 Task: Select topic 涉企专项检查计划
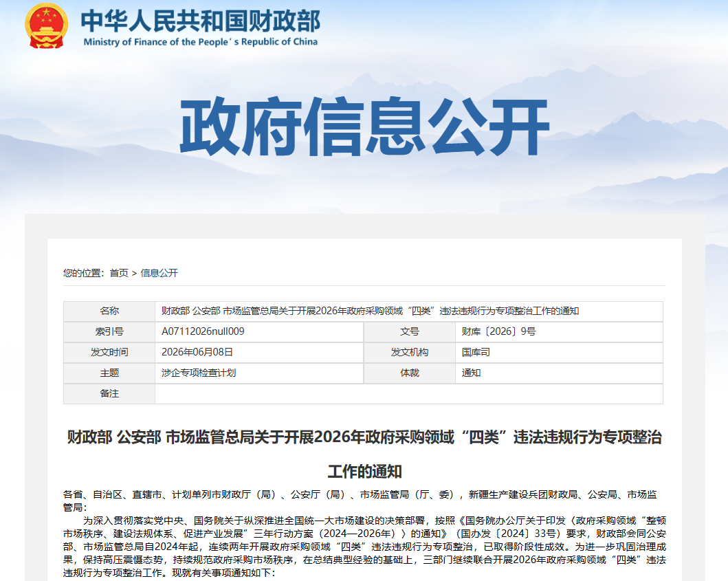pos(199,373)
